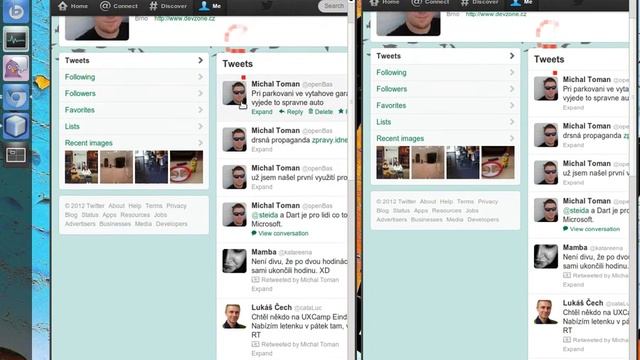
Task: Click Following chevron arrow in left window
Action: pyautogui.click(x=200, y=77)
